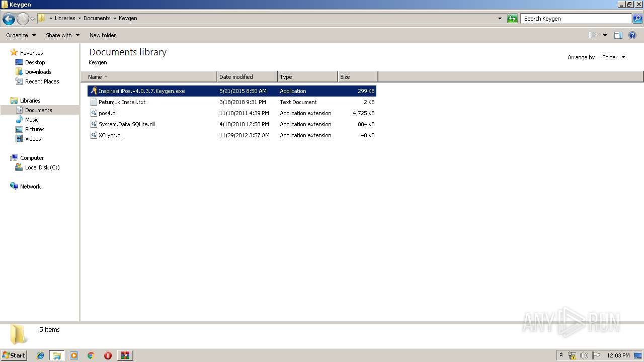This screenshot has height=362, width=644.
Task: Select Computer in navigation pane
Action: point(32,158)
